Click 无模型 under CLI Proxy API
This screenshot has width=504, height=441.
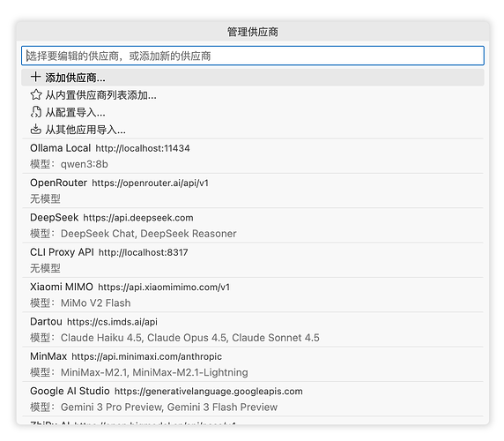(45, 268)
